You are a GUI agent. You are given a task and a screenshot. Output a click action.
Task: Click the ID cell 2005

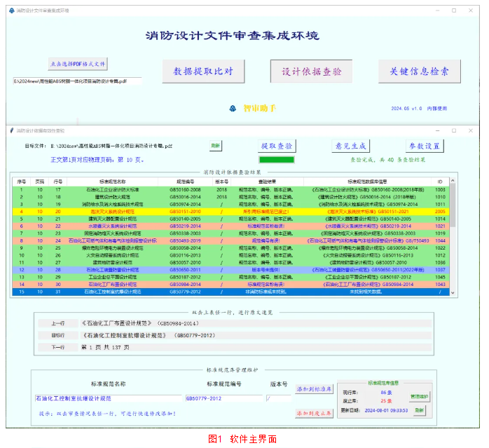[440, 212]
